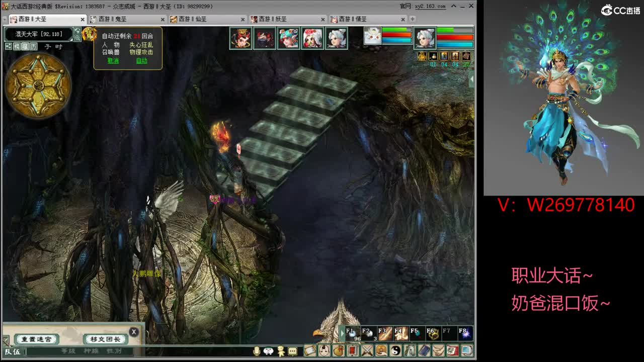Viewport: 644px width, 362px height.
Task: Click the 混天大牢 location coordinates bar
Action: click(39, 34)
